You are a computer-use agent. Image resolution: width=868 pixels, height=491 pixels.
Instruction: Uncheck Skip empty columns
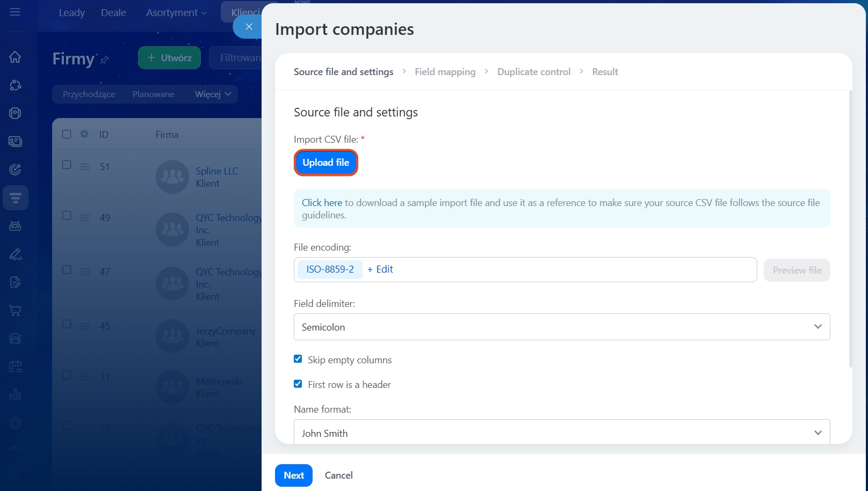coord(298,359)
